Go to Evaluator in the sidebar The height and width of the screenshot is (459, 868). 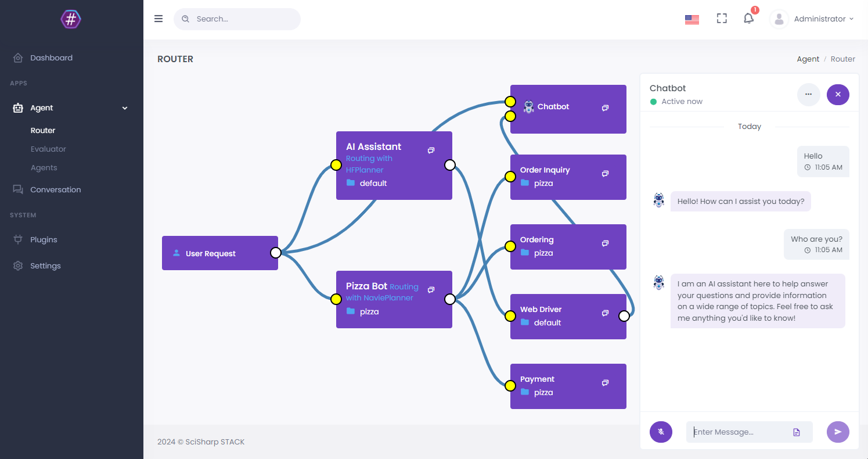pyautogui.click(x=48, y=149)
